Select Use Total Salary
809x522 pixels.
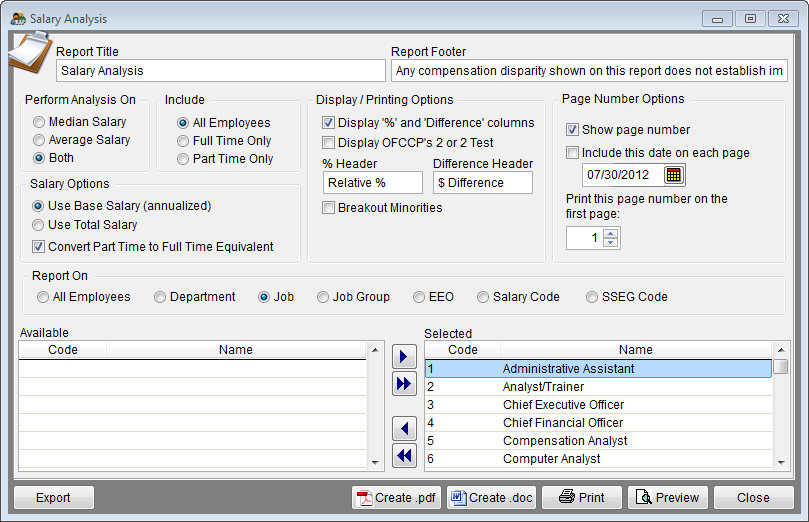coord(38,225)
